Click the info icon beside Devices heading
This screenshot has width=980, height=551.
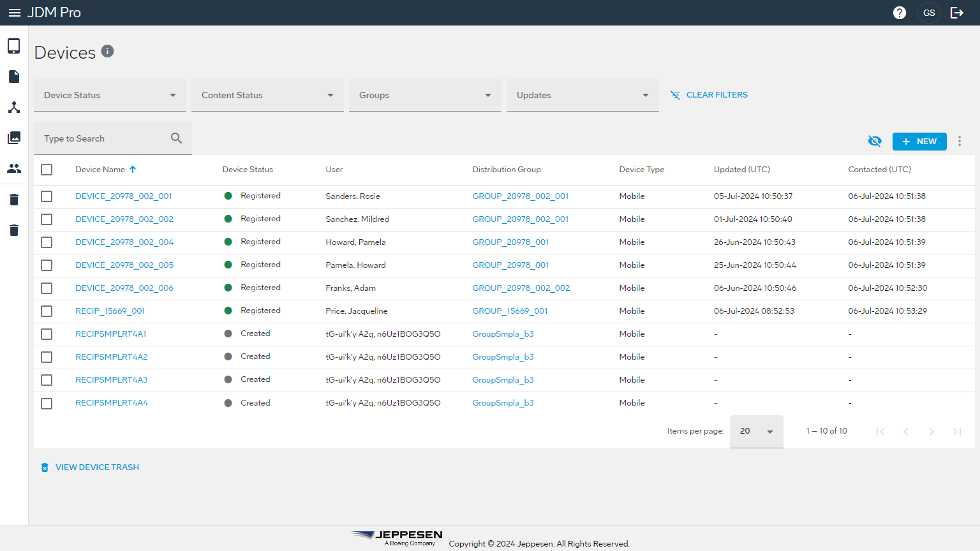(x=107, y=51)
